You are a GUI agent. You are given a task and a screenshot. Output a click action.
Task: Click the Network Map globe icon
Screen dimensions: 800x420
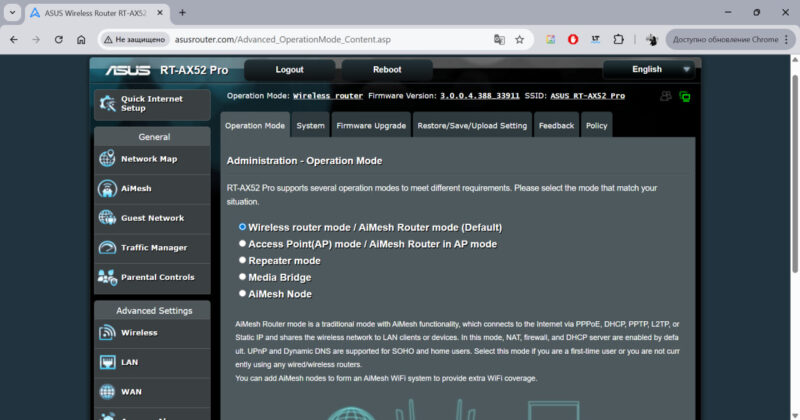[x=107, y=159]
